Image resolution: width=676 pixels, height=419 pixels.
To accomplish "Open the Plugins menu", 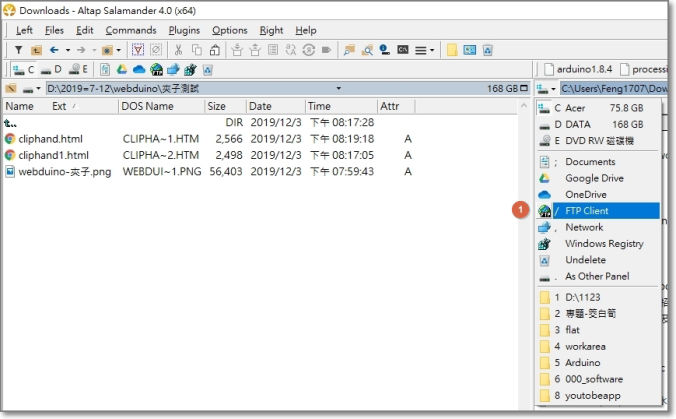I will 183,30.
